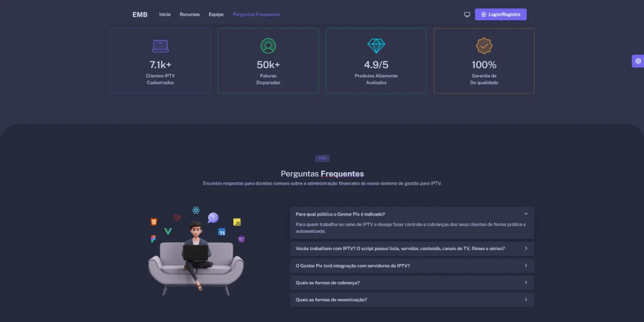The image size is (644, 322).
Task: Click the check badge icon above 100%
Action: coord(484,46)
